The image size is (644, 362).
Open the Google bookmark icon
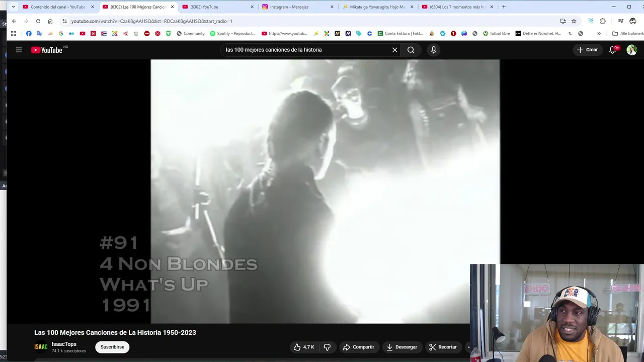(x=61, y=34)
